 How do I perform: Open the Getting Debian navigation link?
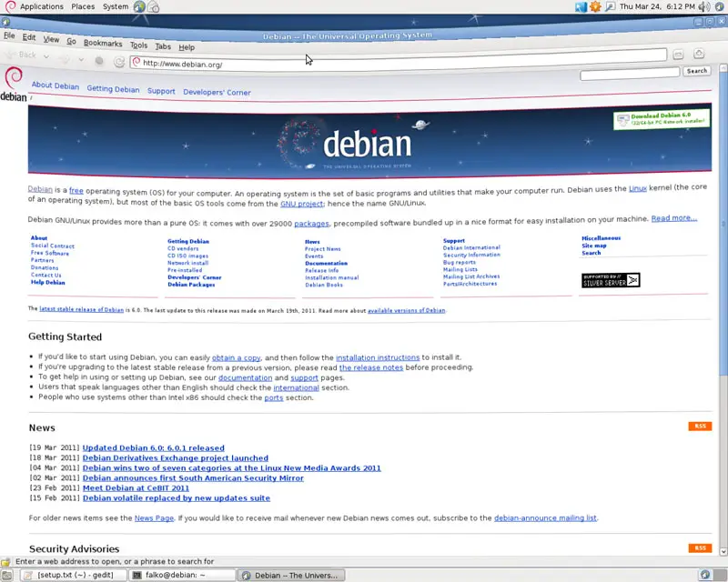113,89
